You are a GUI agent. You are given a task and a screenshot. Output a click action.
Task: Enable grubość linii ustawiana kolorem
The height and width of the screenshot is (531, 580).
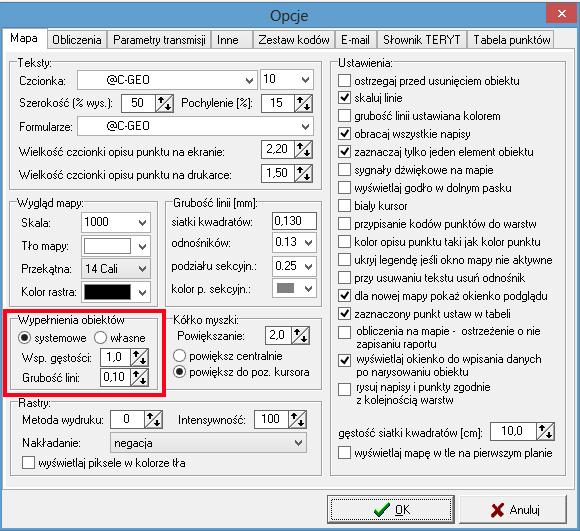[344, 116]
